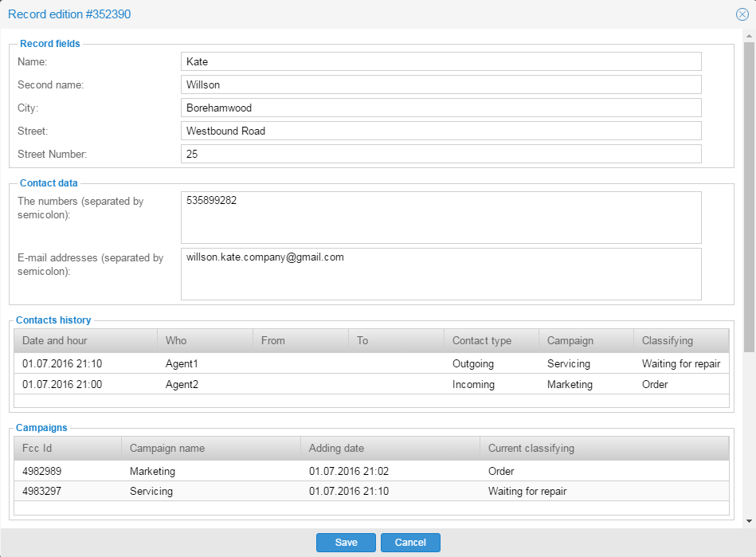Click the vertical scrollbar thumb
Screen dimensions: 756x557
749,197
